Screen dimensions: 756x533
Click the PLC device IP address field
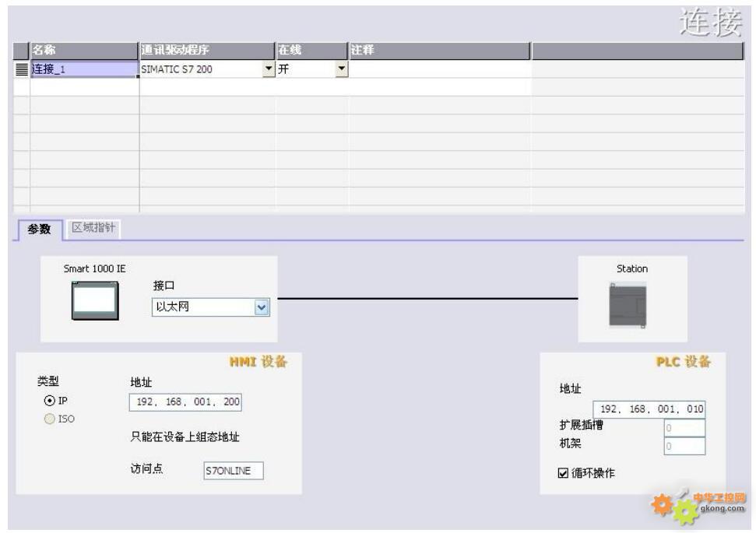click(x=649, y=409)
